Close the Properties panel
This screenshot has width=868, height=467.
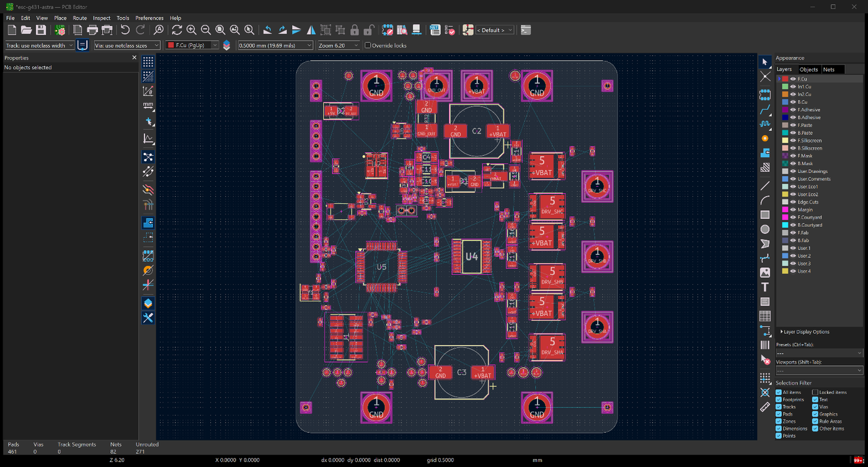pyautogui.click(x=135, y=58)
